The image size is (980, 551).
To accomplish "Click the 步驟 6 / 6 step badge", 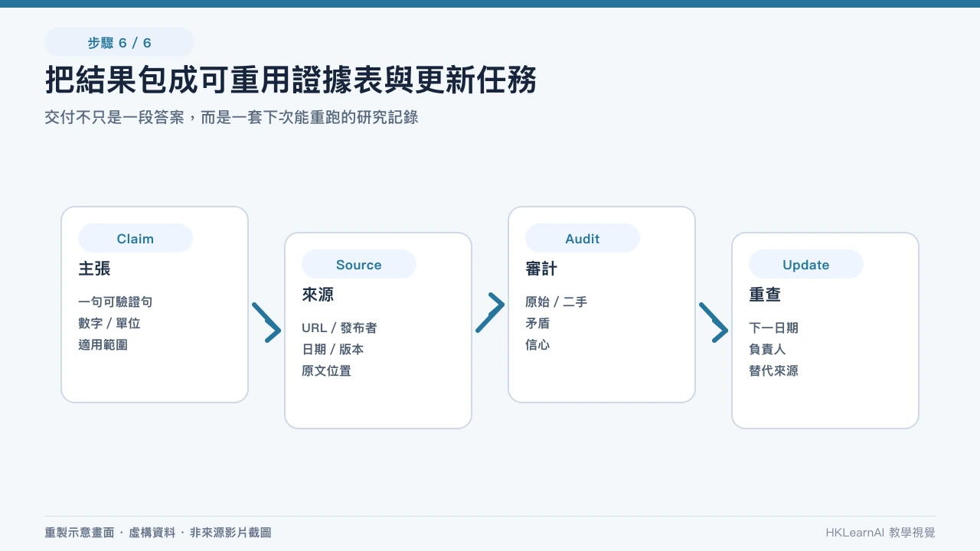I will pos(119,42).
